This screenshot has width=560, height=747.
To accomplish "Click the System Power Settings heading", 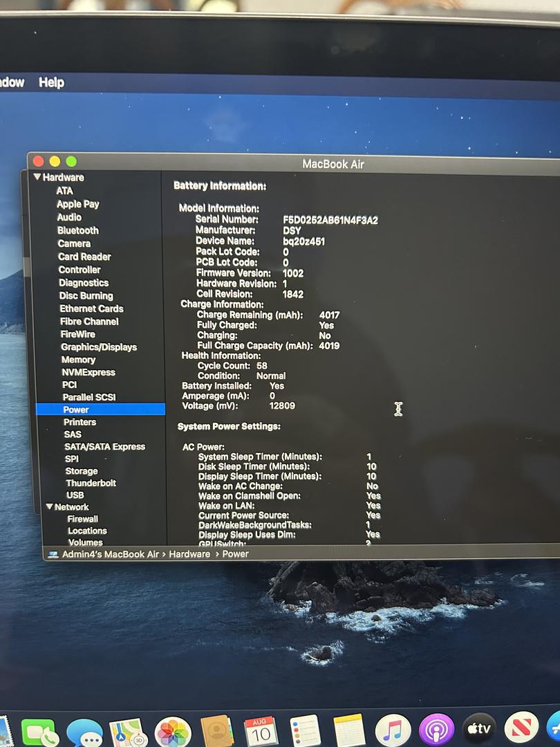I will (229, 426).
